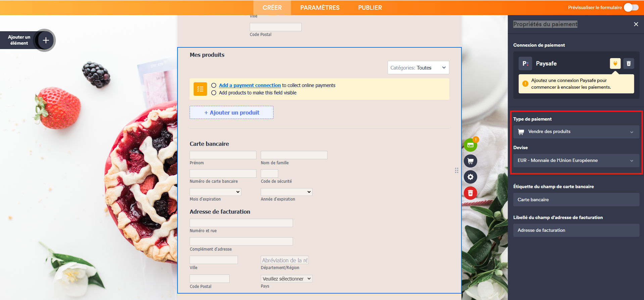Click the Complément d'adresse input field

tap(241, 241)
